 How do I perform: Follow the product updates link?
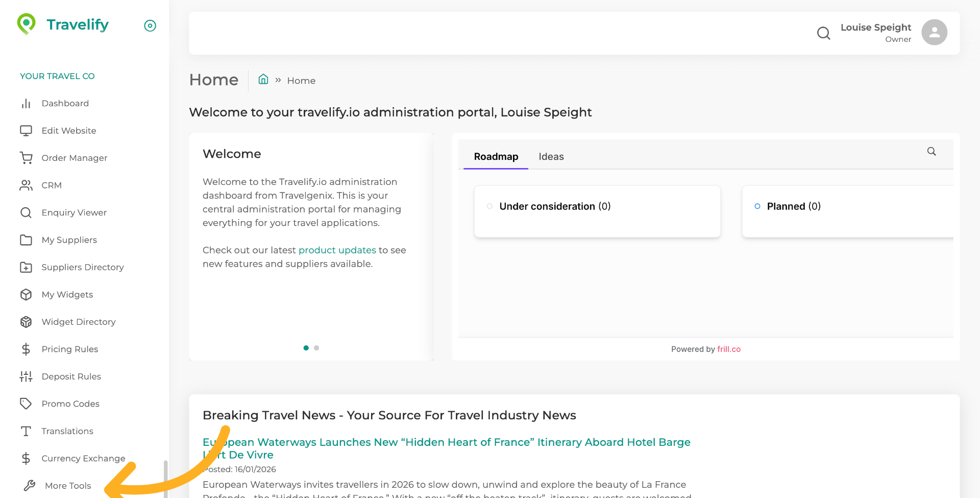pos(337,250)
